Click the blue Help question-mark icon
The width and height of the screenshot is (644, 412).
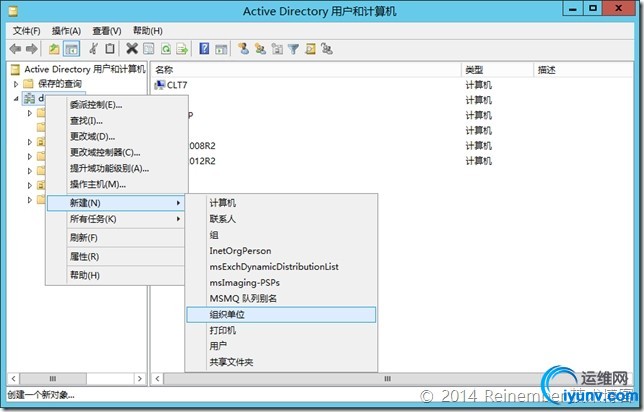point(204,49)
